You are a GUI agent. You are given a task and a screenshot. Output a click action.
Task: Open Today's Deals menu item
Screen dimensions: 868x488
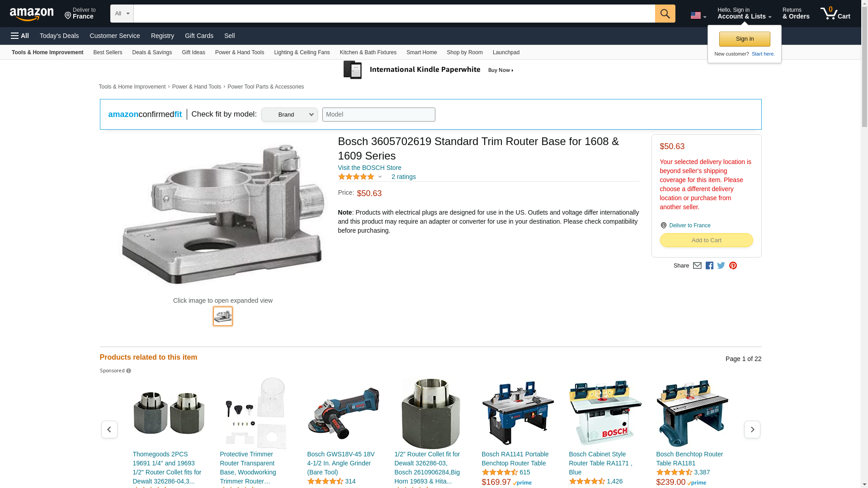pos(59,36)
